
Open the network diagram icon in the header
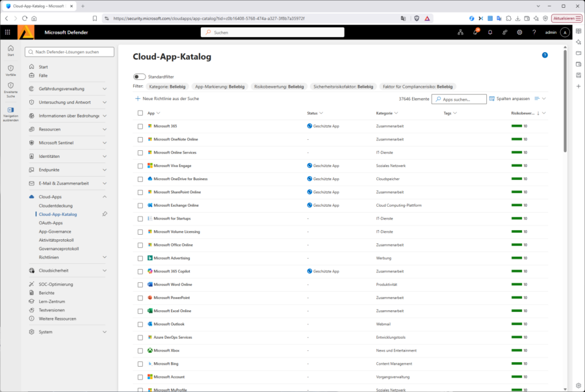click(460, 33)
